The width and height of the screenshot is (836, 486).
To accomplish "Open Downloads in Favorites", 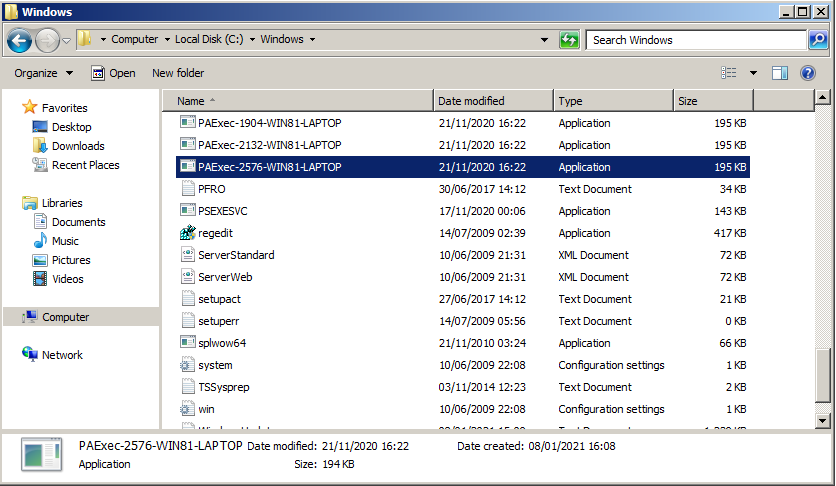I will pyautogui.click(x=78, y=146).
